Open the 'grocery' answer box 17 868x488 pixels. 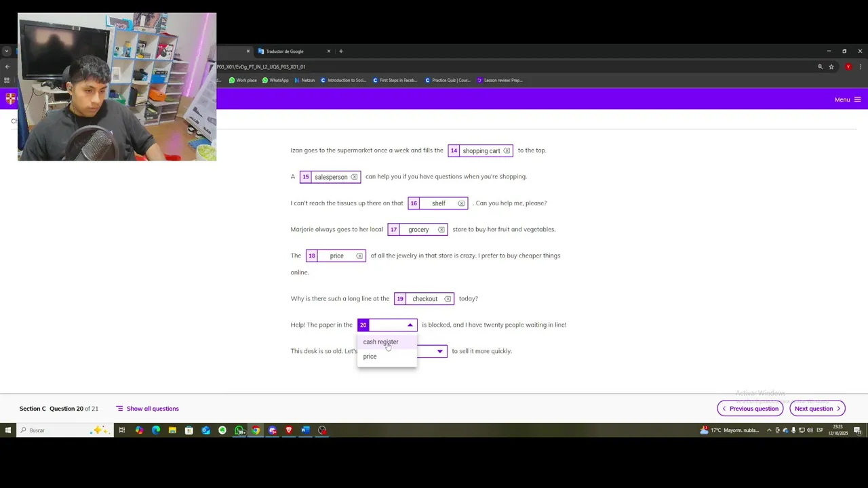(x=418, y=230)
